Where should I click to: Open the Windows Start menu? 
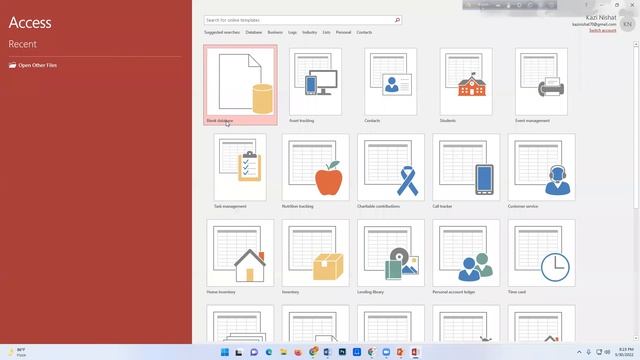tap(224, 352)
